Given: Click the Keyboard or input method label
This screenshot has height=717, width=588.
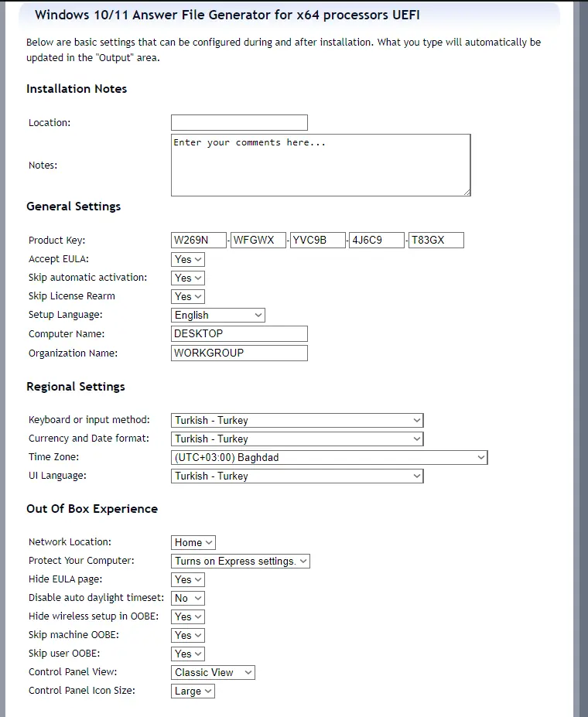Looking at the screenshot, I should (x=89, y=420).
